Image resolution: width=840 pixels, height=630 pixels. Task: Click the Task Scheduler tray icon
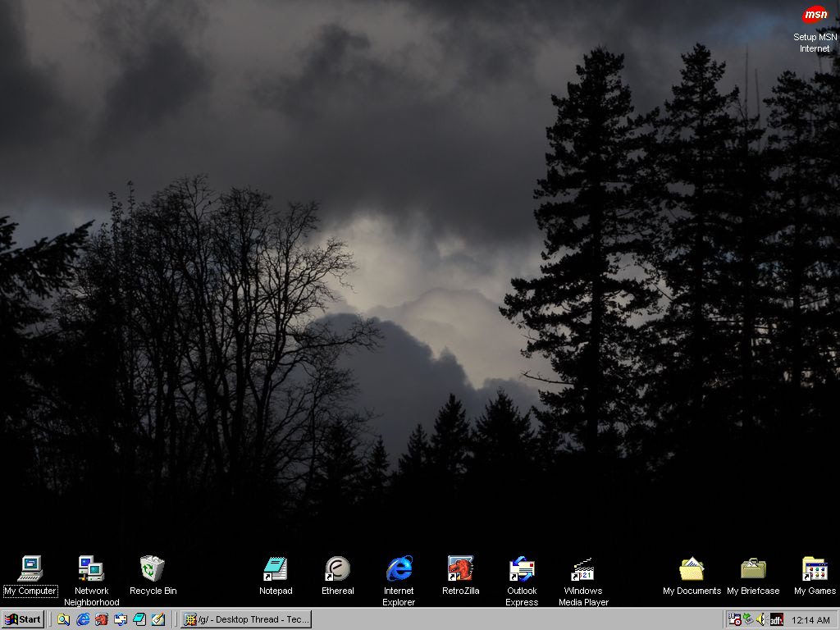734,620
